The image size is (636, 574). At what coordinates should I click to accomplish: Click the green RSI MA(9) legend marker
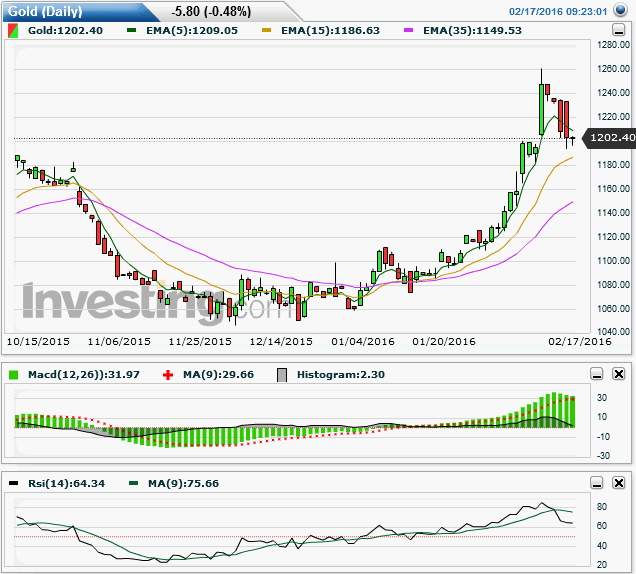[133, 483]
